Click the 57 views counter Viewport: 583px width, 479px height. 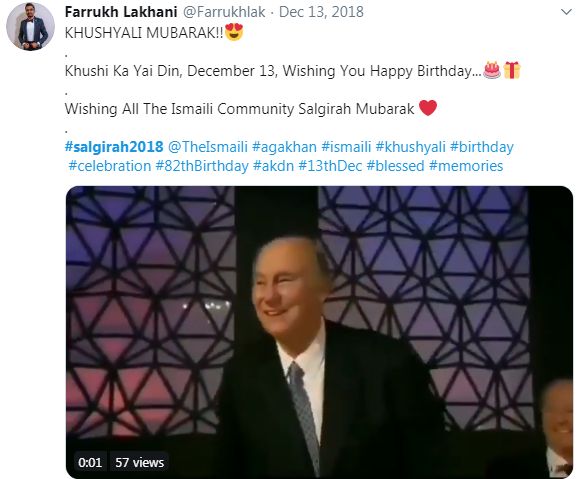coord(139,462)
